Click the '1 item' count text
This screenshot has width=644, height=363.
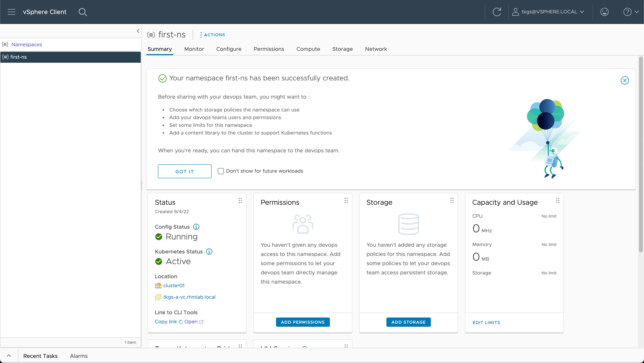pyautogui.click(x=130, y=342)
